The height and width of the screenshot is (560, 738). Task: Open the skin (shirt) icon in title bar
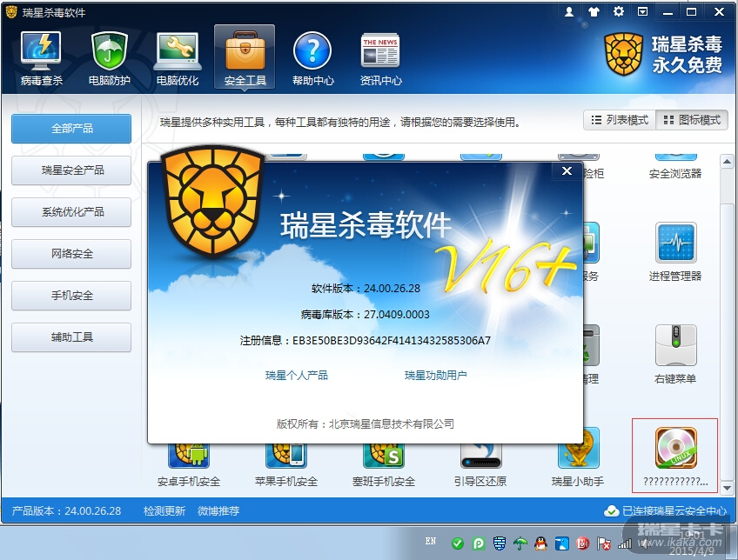594,12
